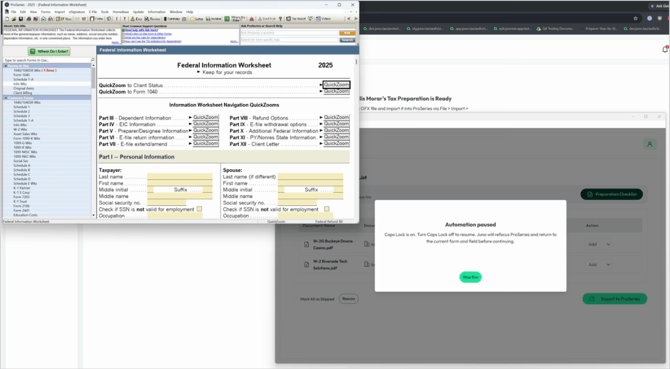Collapse the Forms In Use tree section
The width and height of the screenshot is (670, 369).
point(6,66)
